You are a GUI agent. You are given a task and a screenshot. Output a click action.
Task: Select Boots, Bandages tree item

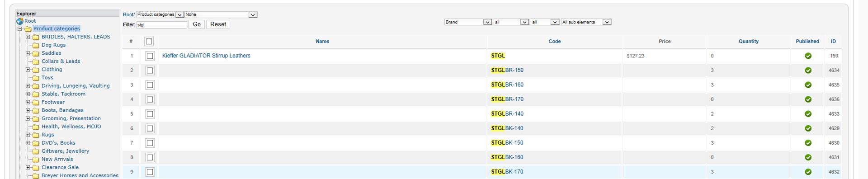tap(62, 110)
